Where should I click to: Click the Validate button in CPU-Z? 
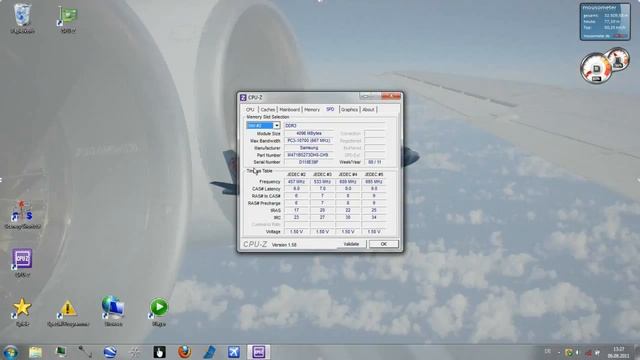pyautogui.click(x=351, y=244)
